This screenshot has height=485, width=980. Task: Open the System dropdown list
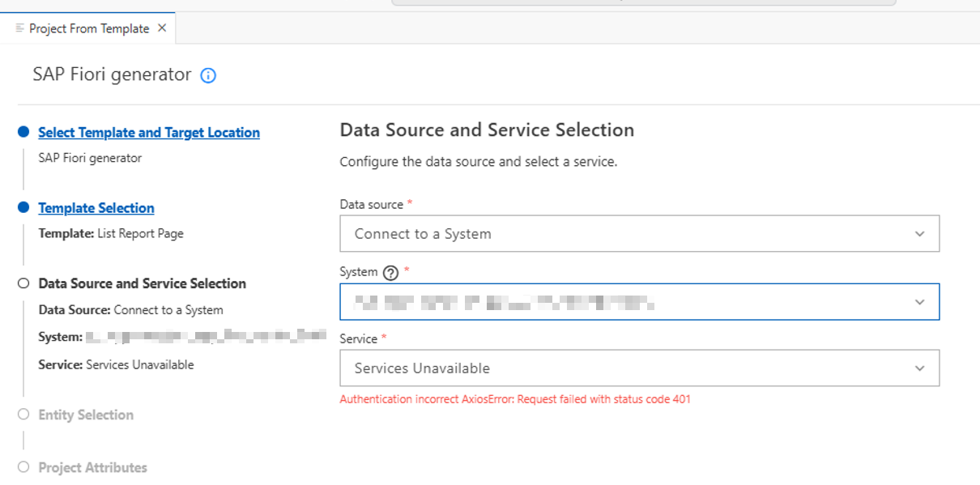pyautogui.click(x=640, y=302)
